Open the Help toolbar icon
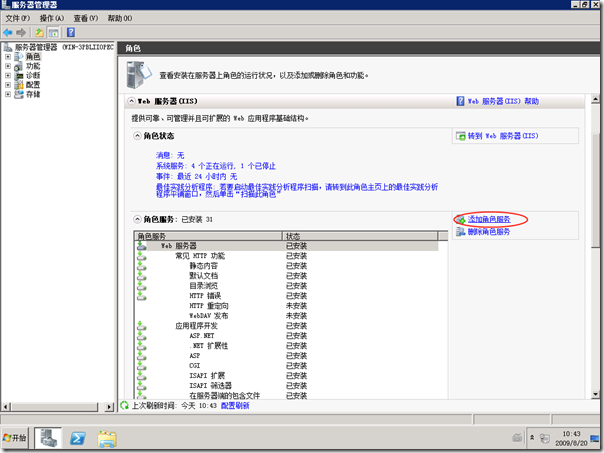The width and height of the screenshot is (604, 453). click(x=71, y=32)
